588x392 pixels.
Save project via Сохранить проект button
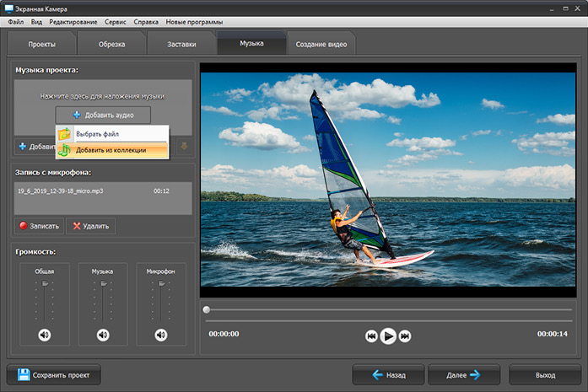(x=54, y=375)
